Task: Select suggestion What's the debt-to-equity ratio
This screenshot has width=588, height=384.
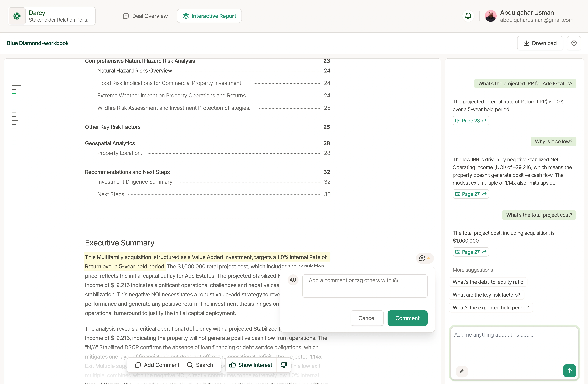Action: pos(488,282)
